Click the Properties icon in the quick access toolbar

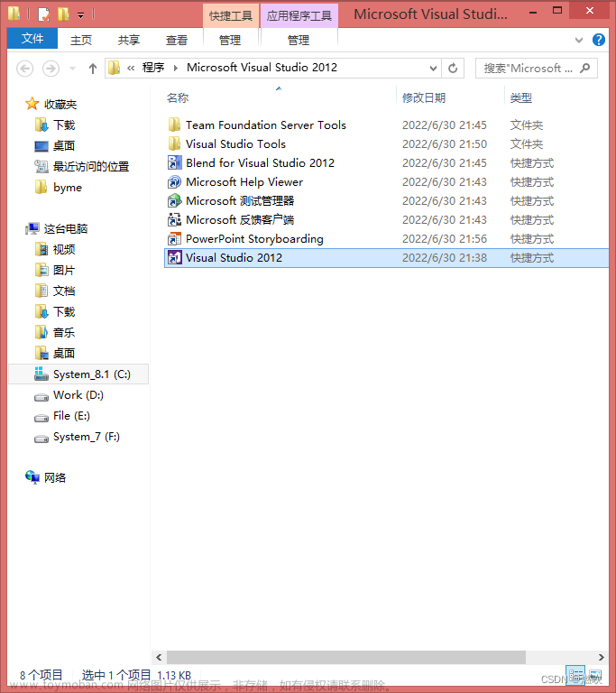click(x=44, y=14)
